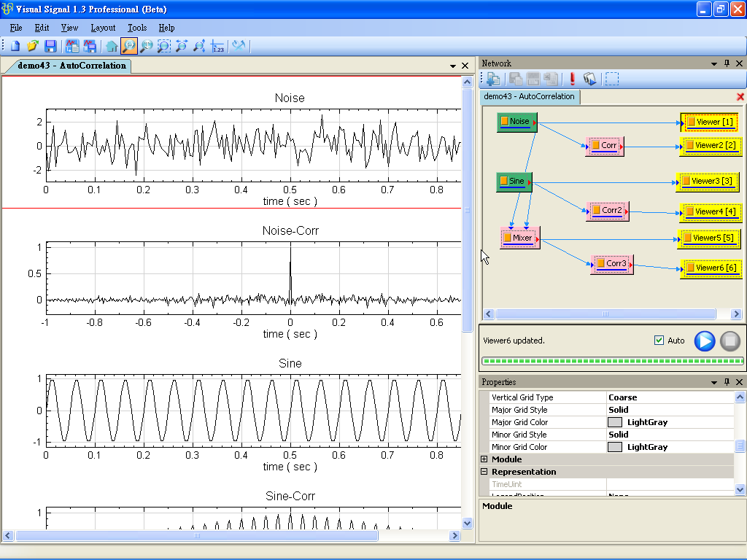
Task: Open the Tools menu
Action: [x=137, y=28]
